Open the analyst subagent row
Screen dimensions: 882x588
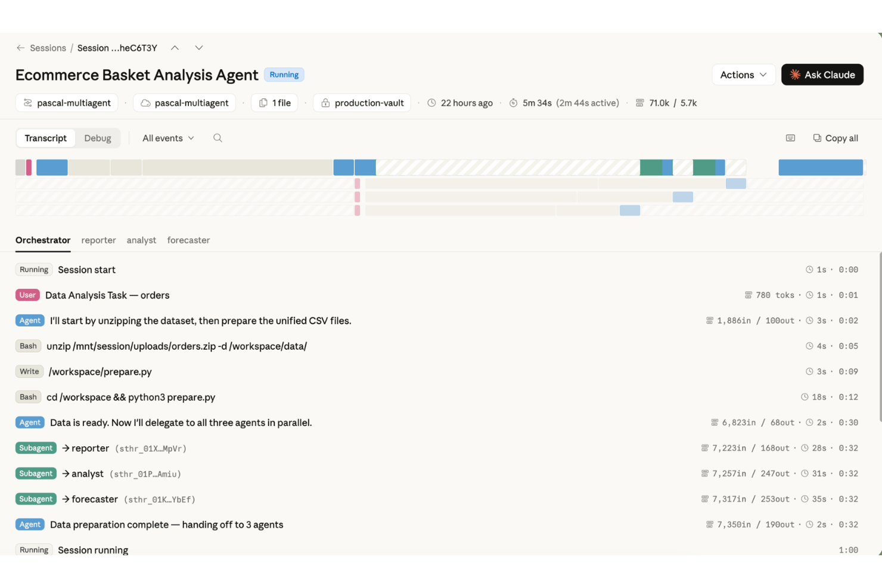click(437, 474)
